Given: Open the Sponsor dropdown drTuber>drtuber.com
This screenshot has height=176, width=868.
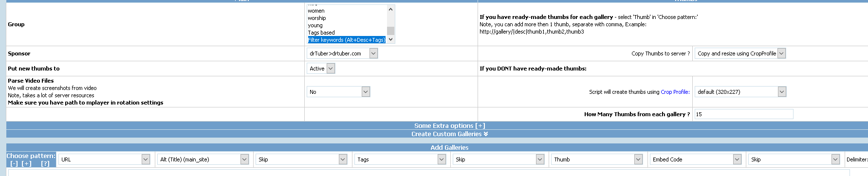Looking at the screenshot, I should [342, 53].
